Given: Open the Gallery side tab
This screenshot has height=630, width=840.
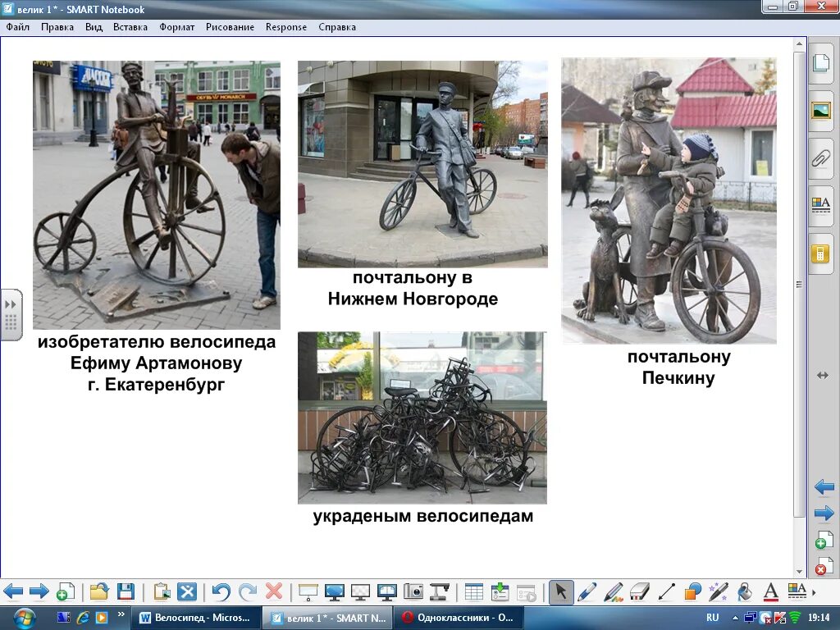Looking at the screenshot, I should (820, 111).
